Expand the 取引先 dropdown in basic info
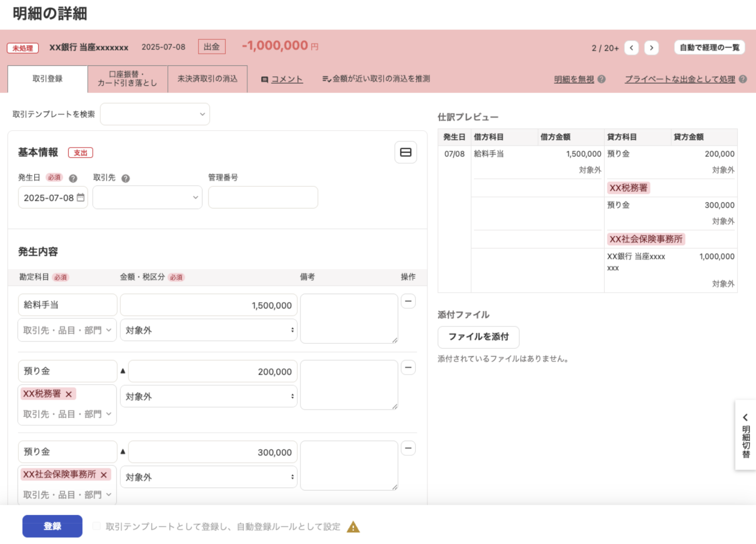Image resolution: width=756 pixels, height=544 pixels. click(x=147, y=197)
